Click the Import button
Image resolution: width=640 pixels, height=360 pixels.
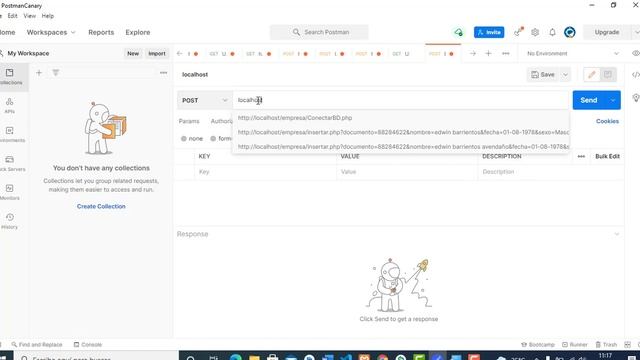click(157, 53)
